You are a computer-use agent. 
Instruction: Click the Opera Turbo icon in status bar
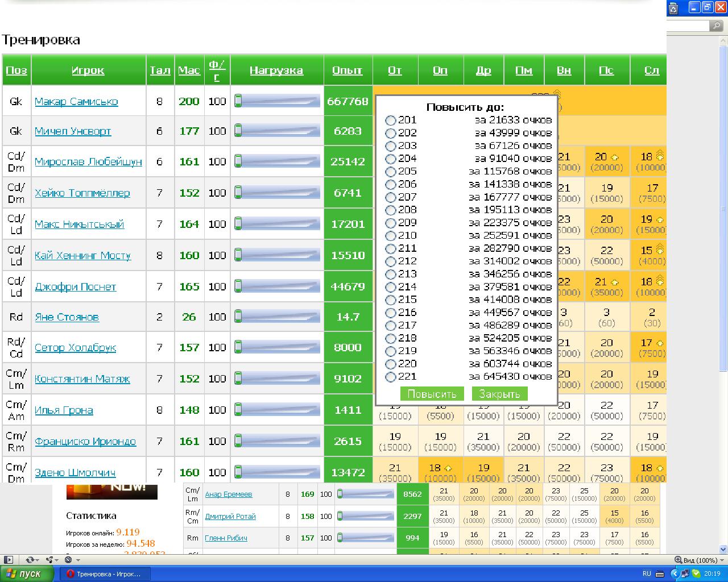point(69,560)
